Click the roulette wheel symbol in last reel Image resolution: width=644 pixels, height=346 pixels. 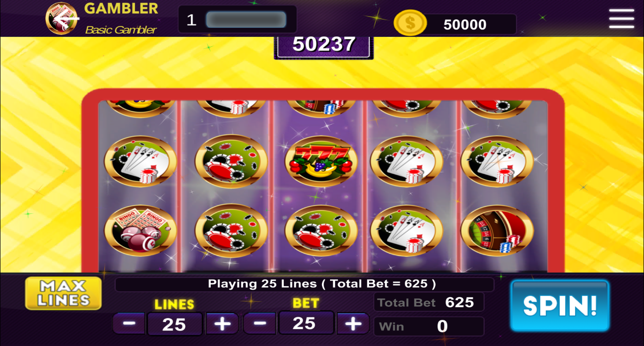497,230
